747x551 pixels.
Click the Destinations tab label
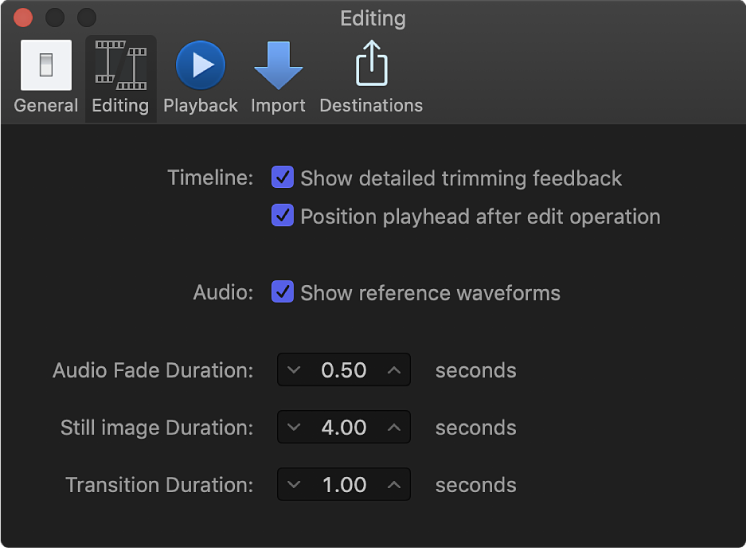pos(371,106)
